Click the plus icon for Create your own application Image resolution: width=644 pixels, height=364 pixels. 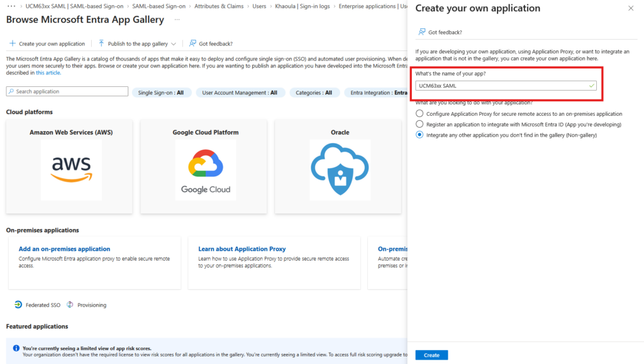tap(13, 43)
